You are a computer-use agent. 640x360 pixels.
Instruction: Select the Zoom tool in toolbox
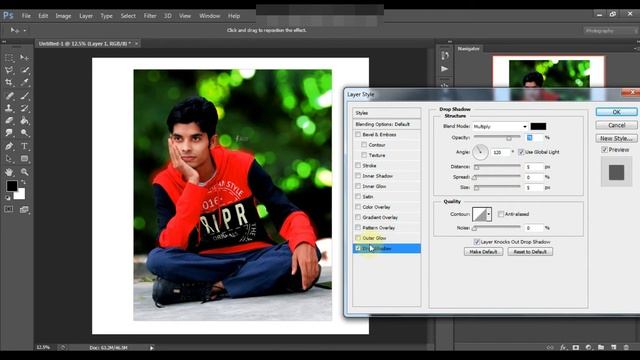click(x=24, y=172)
